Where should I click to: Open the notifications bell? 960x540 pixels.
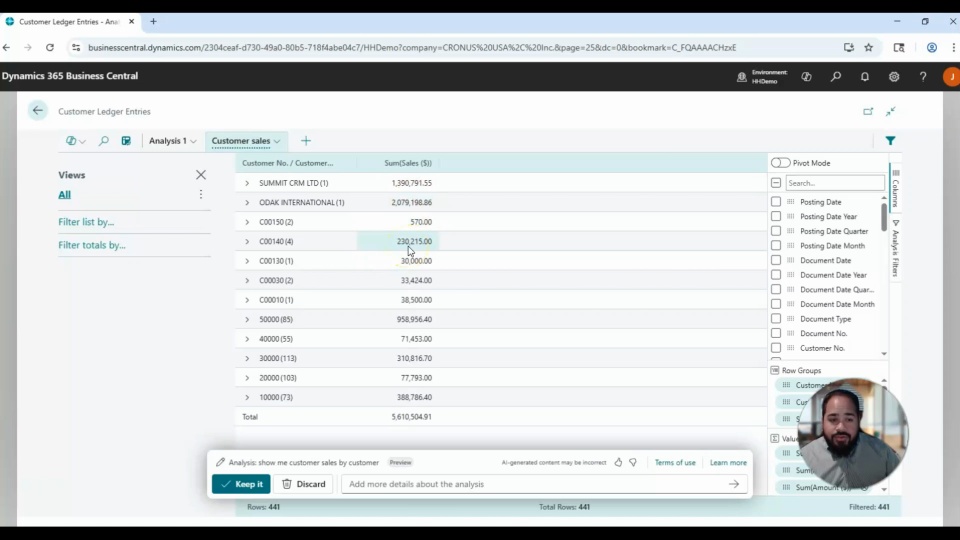864,77
